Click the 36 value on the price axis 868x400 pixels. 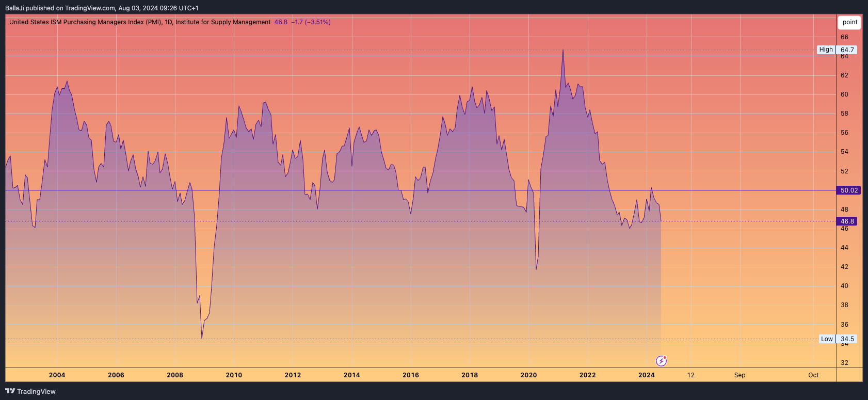(844, 325)
